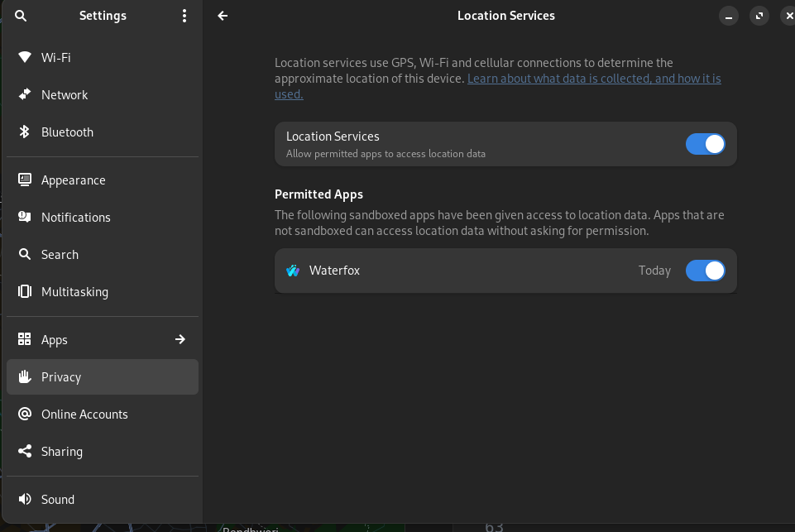Click the Multitasking icon
Viewport: 795px width, 532px height.
24,291
